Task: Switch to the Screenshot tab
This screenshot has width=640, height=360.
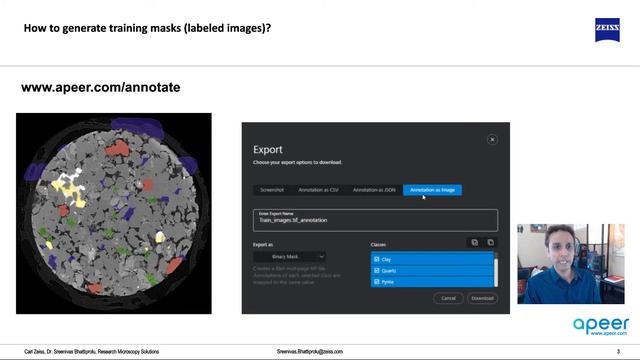Action: pyautogui.click(x=272, y=190)
